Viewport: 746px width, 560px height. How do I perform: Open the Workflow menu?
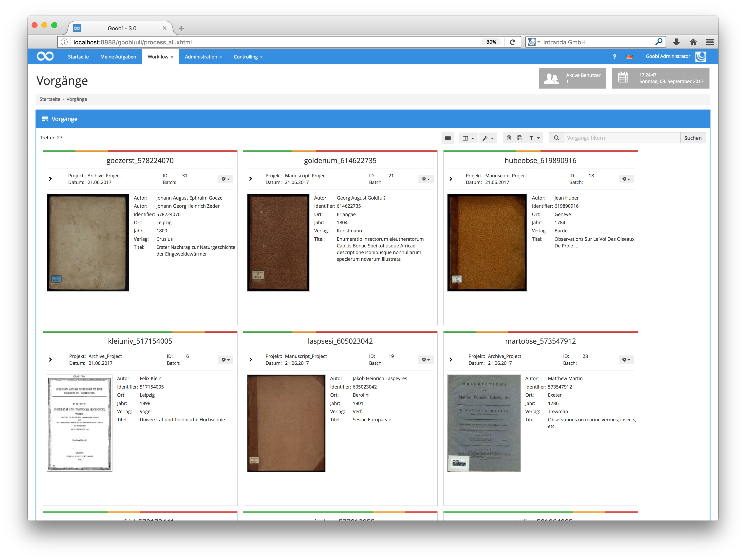(160, 57)
